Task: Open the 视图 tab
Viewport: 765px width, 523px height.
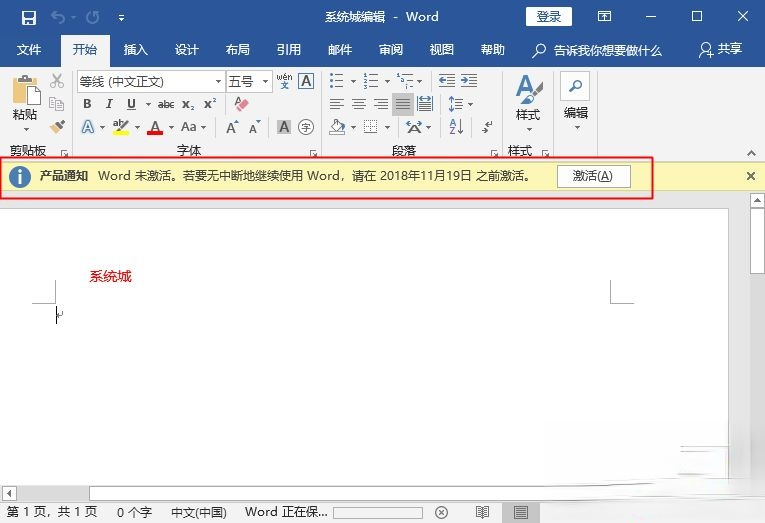Action: coord(442,50)
